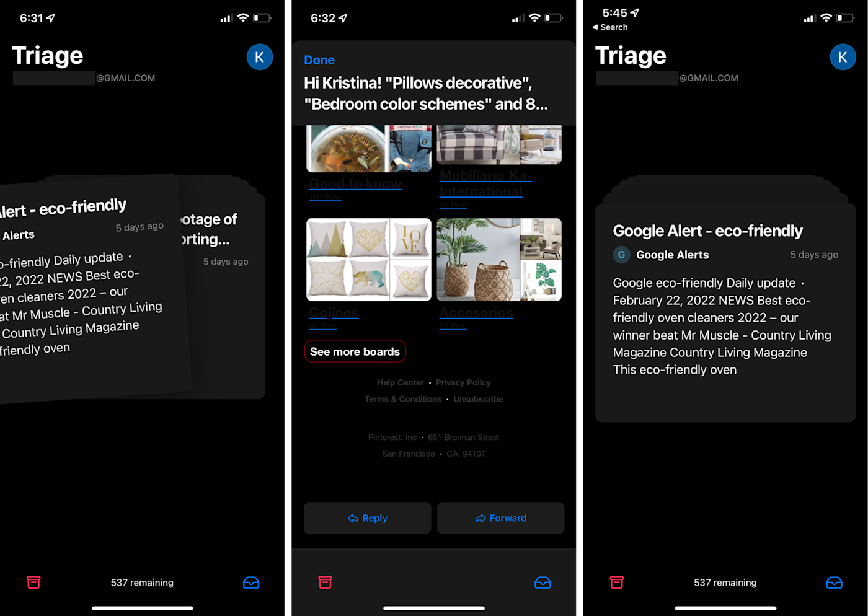Open the K account avatar on right screen

pos(843,57)
